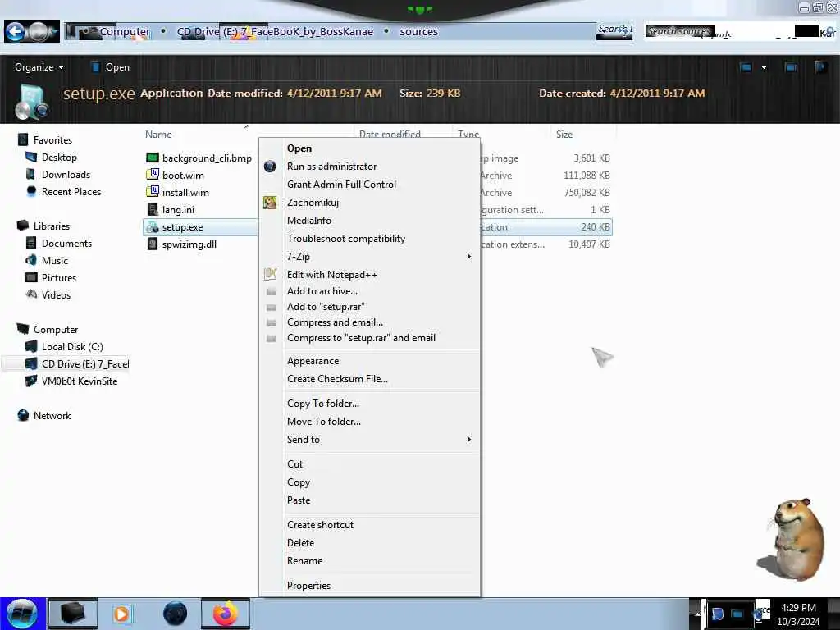
Task: Click the Music library icon
Action: (x=31, y=260)
